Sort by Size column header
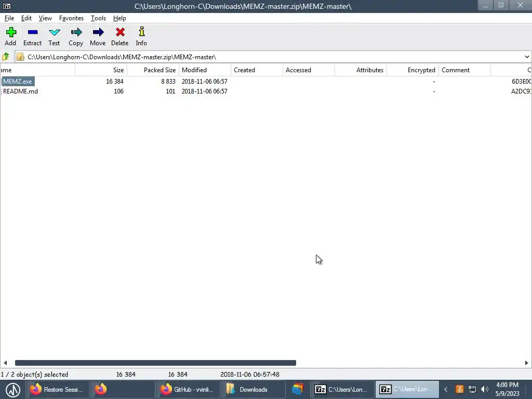 [101, 70]
